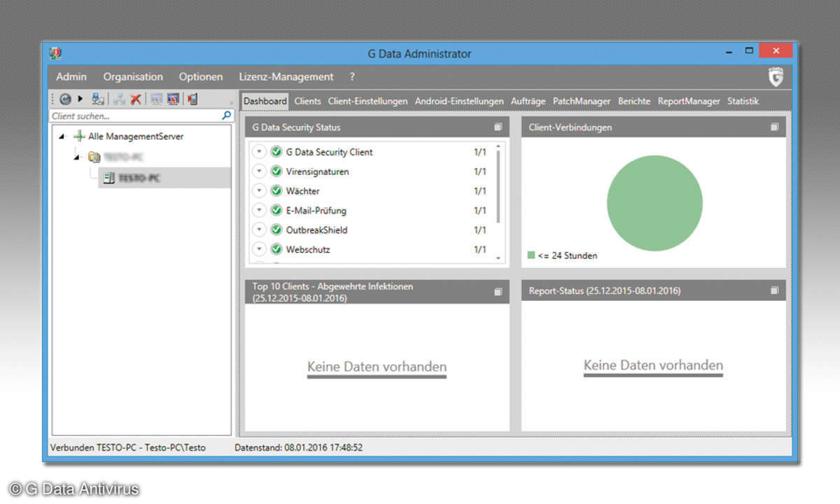The width and height of the screenshot is (840, 504).
Task: Switch to the Android-Einstellungen tab
Action: 459,101
